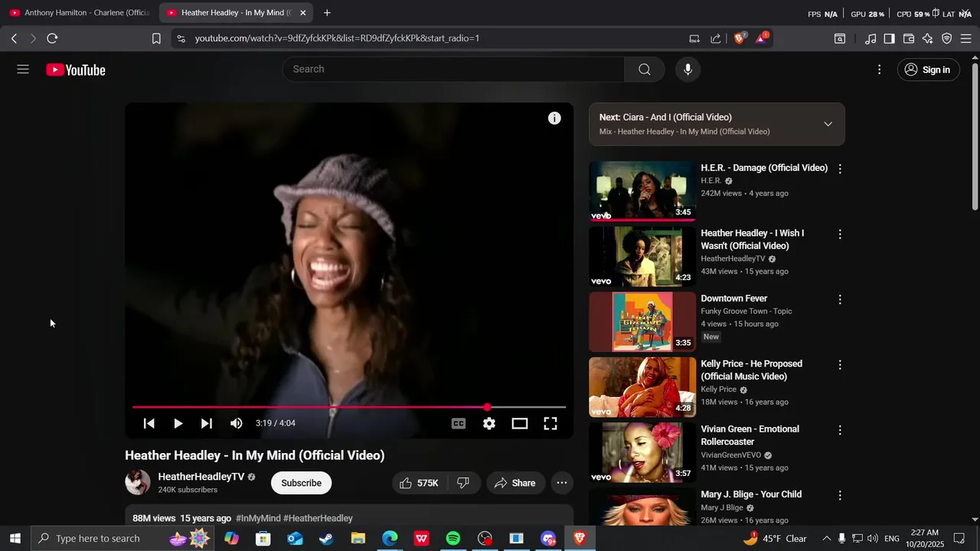Image resolution: width=980 pixels, height=551 pixels.
Task: Open a new browser tab
Action: 327,13
